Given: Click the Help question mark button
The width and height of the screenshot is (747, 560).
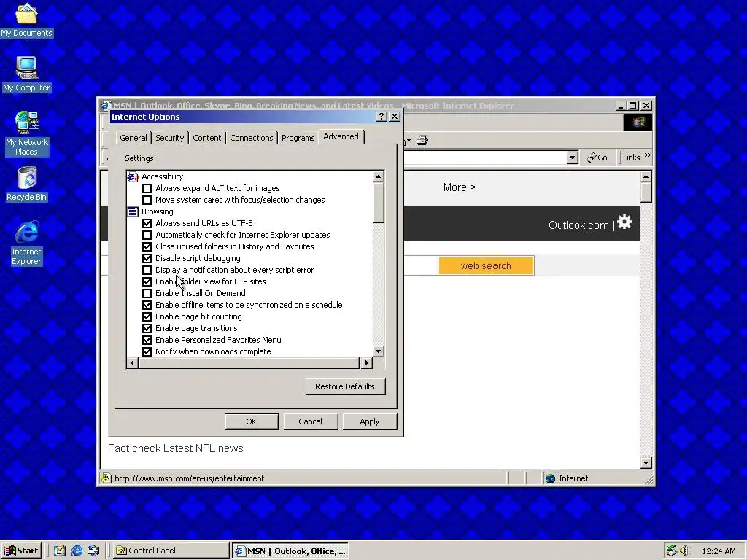Looking at the screenshot, I should pos(381,117).
